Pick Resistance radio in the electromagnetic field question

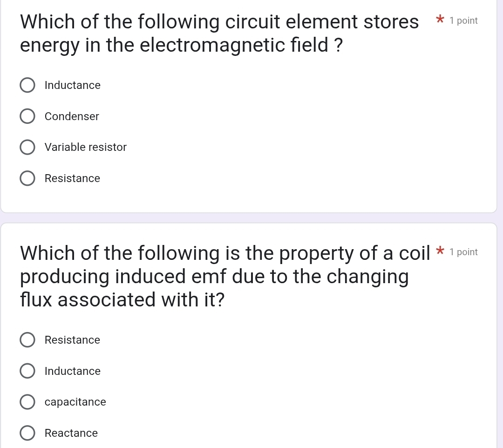(x=27, y=178)
